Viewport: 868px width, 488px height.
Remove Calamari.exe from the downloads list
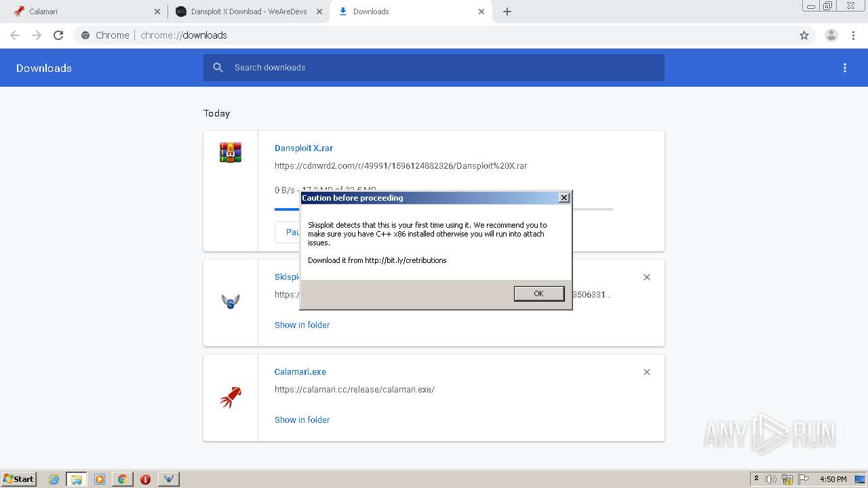(647, 372)
